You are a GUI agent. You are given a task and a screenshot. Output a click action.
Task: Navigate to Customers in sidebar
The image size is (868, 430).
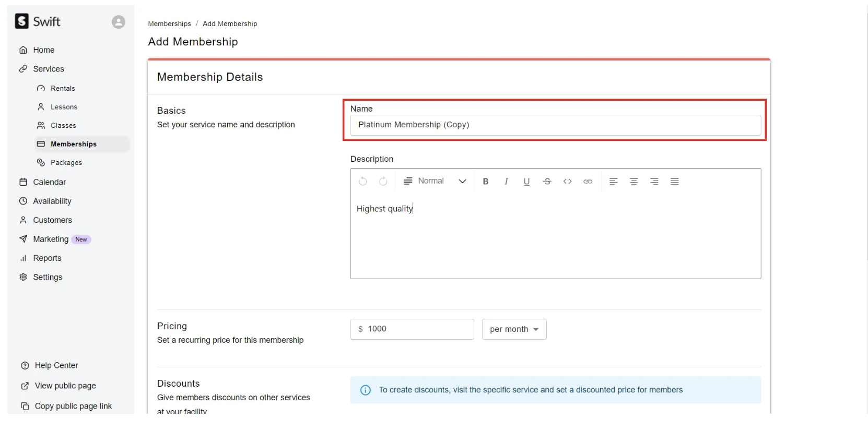(x=52, y=220)
